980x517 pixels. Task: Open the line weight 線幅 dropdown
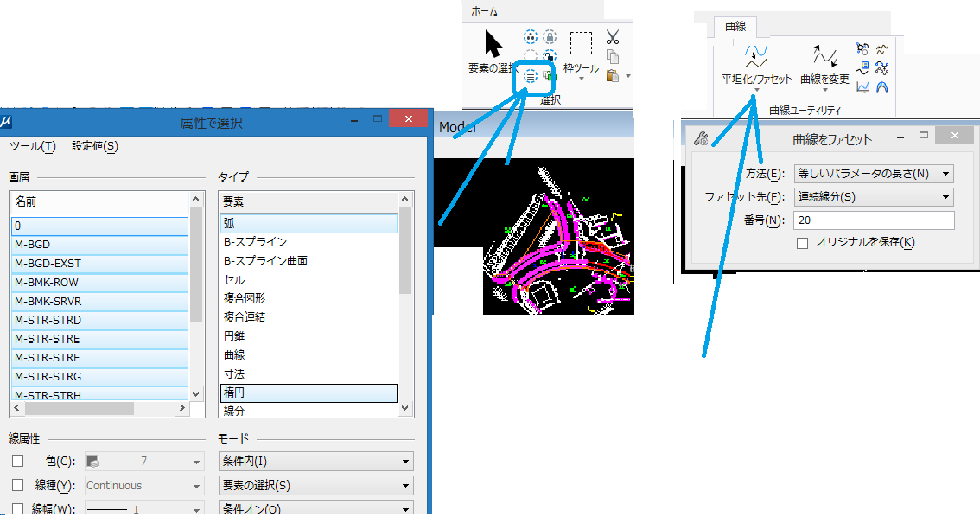(x=143, y=509)
